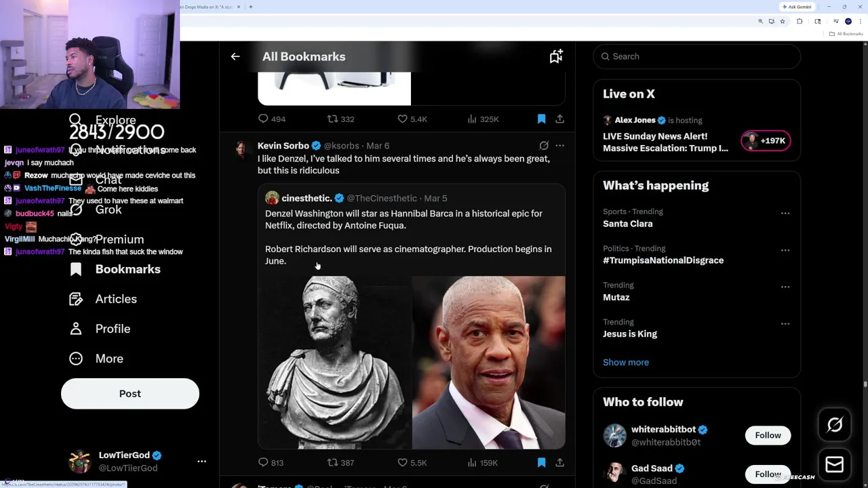Open the bookmark folders icon
868x488 pixels.
pyautogui.click(x=556, y=57)
